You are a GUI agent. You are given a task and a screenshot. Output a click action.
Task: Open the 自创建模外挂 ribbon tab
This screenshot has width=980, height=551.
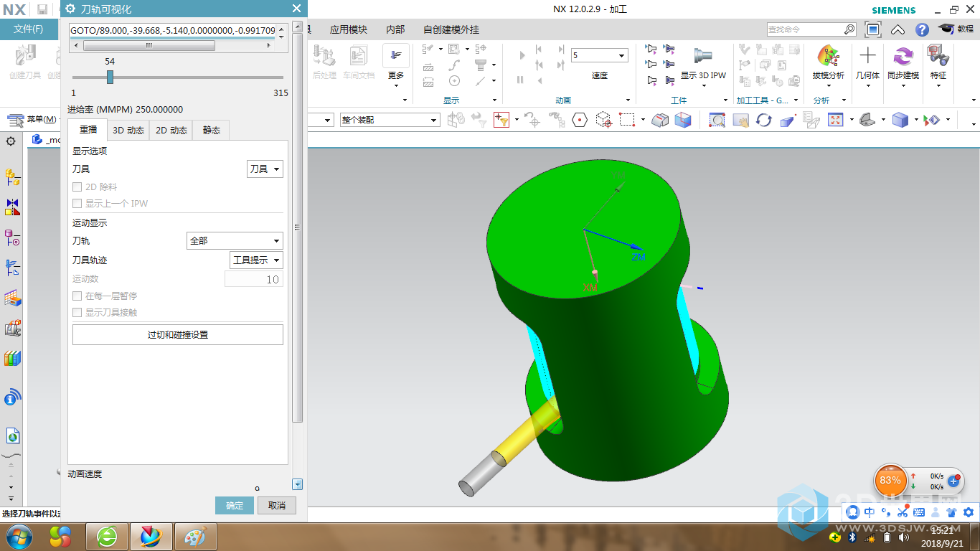point(451,29)
